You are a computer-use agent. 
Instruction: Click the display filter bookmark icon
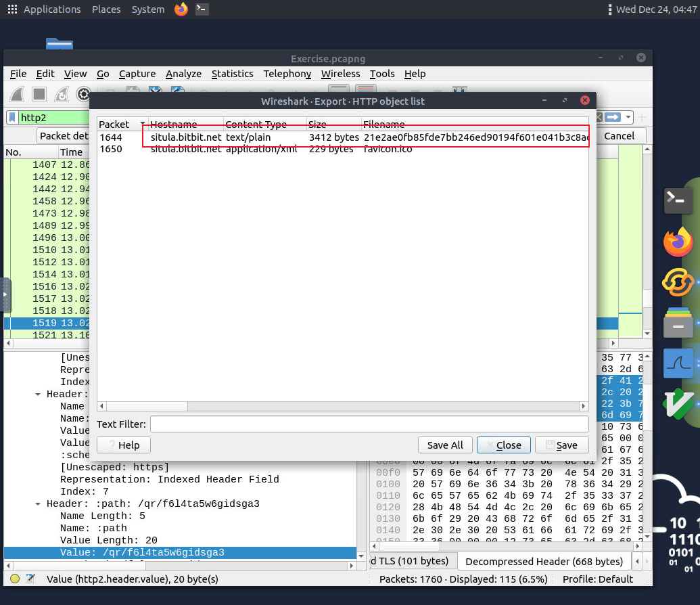(x=12, y=118)
